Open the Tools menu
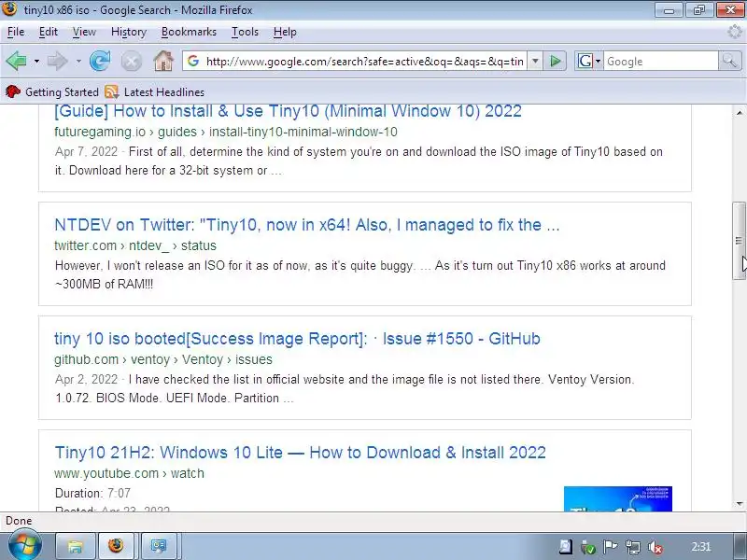The width and height of the screenshot is (747, 560). (245, 32)
